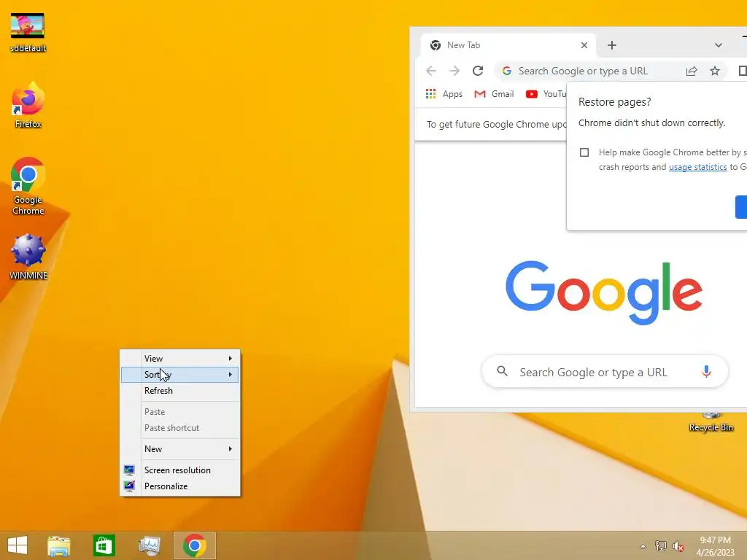Open the YouTube bookmark
The width and height of the screenshot is (747, 560).
click(546, 94)
